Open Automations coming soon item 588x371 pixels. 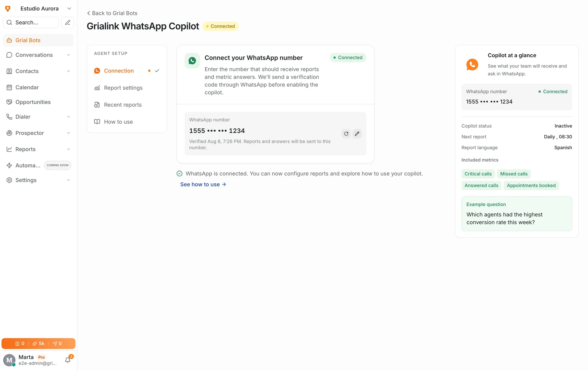tap(38, 165)
